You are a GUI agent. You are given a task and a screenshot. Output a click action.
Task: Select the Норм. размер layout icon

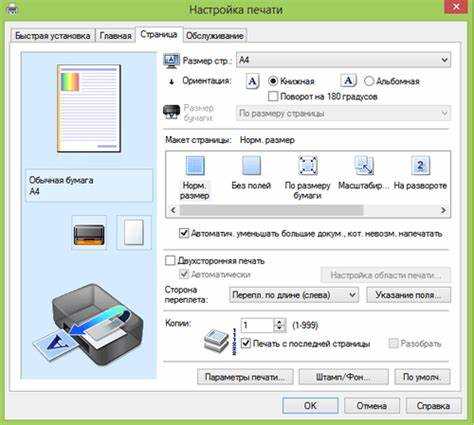(195, 165)
